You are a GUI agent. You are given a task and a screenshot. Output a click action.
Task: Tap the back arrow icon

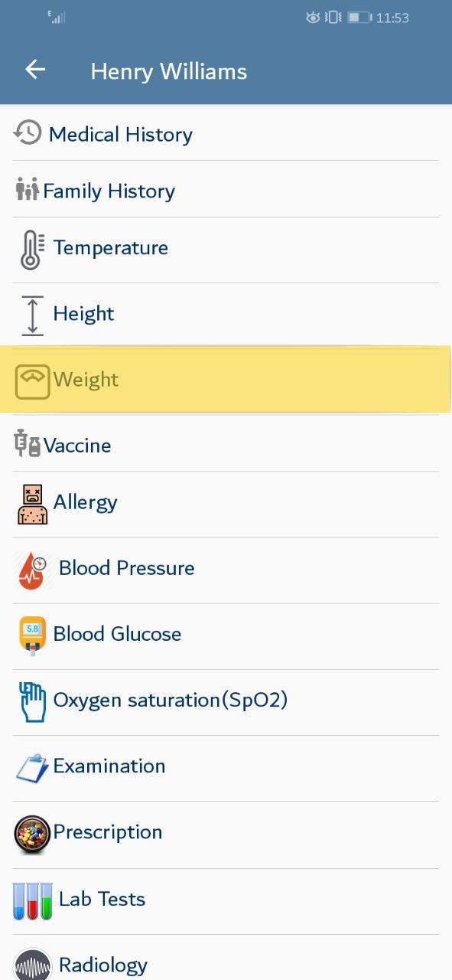pyautogui.click(x=35, y=70)
